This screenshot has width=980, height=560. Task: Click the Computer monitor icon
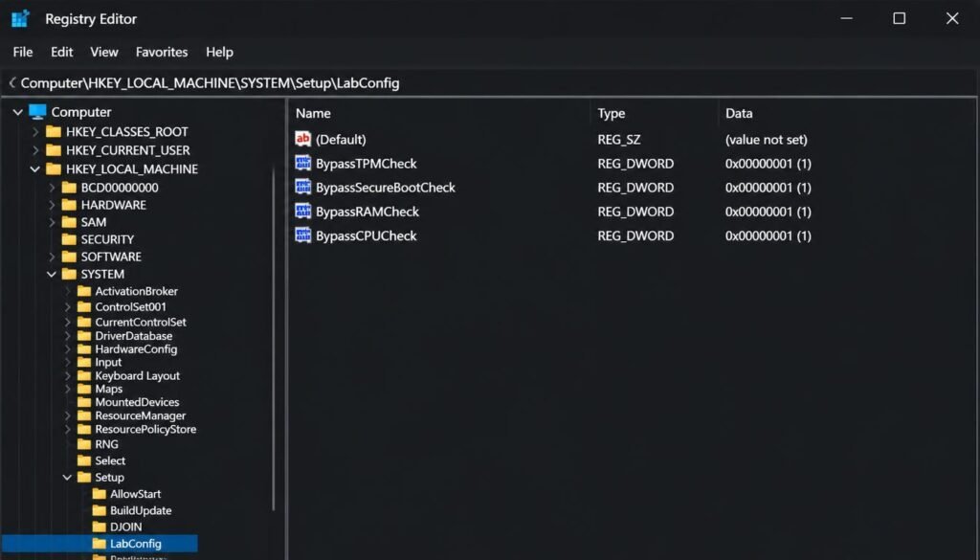[37, 112]
